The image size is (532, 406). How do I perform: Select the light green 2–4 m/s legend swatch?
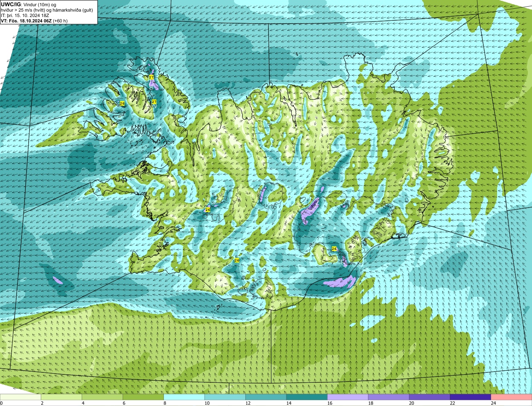tap(62, 397)
